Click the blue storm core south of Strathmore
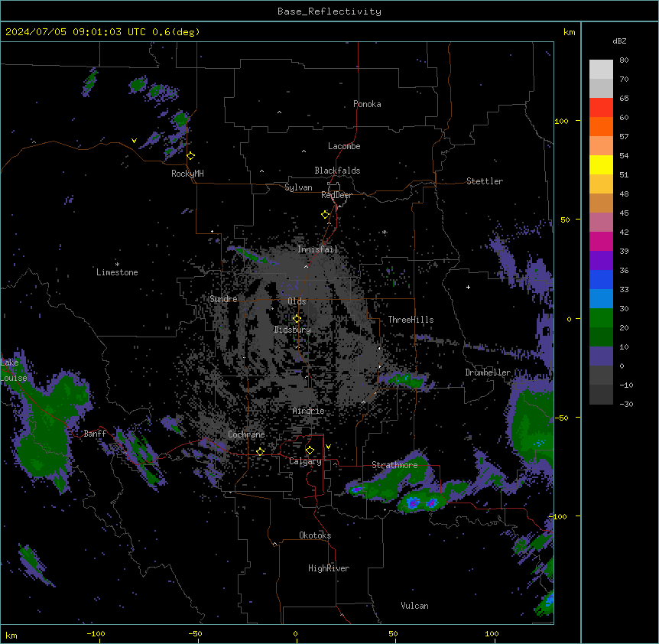 [413, 503]
